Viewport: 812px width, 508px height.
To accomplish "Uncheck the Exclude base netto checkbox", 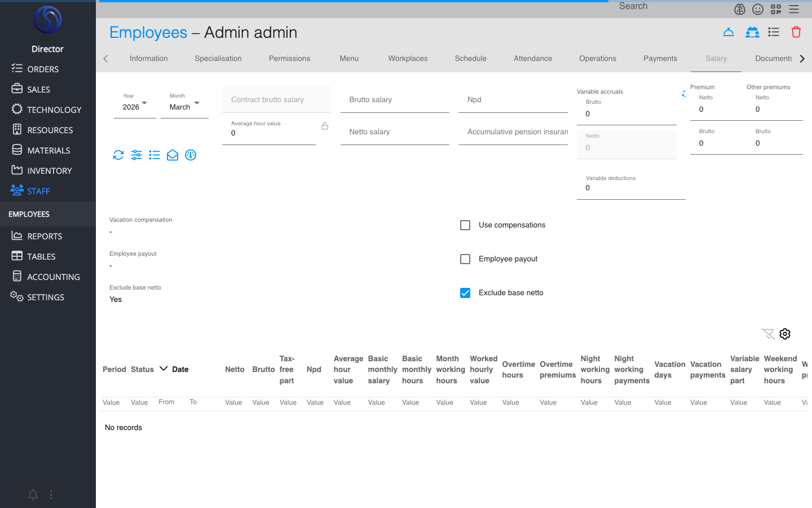I will (465, 293).
